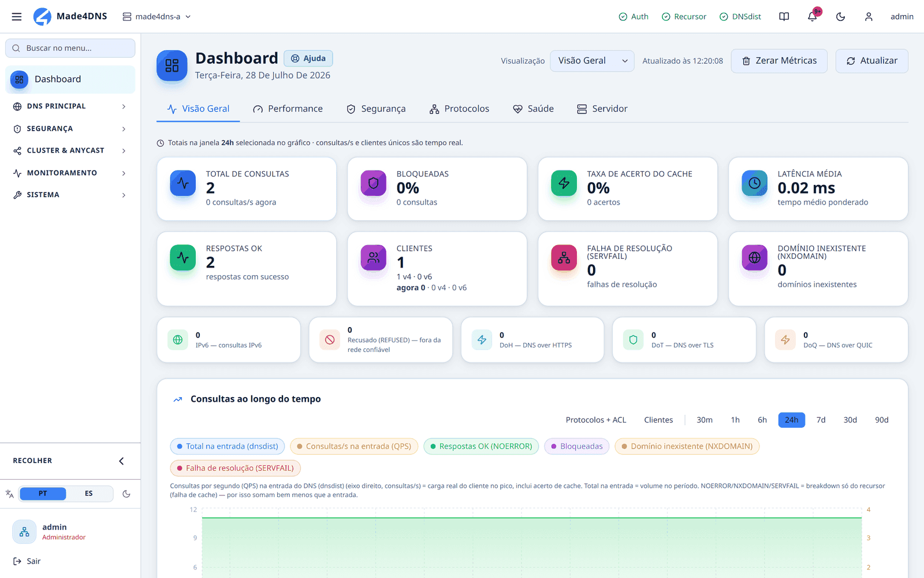Click Zerar Métricas button
Screen dimensions: 924x578
point(779,61)
